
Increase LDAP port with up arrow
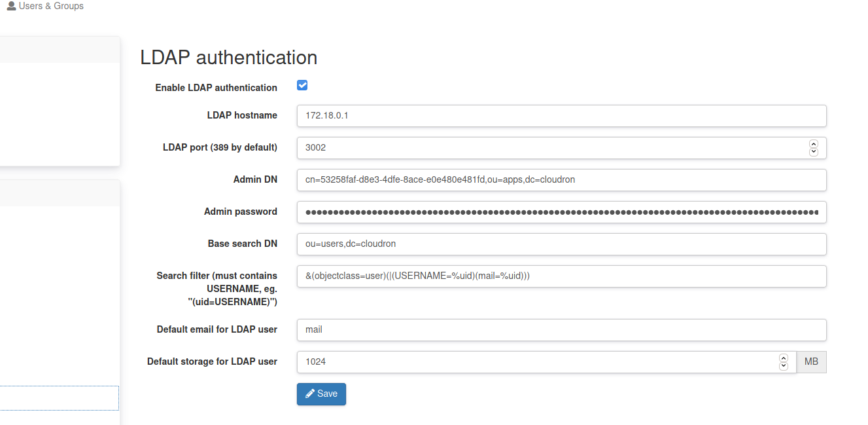(814, 144)
